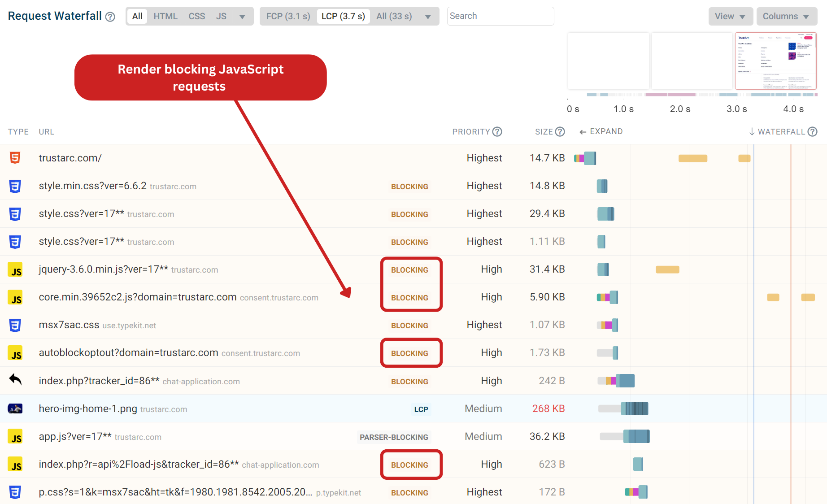Open the p.css?s=1&k=msx7sac request
827x504 pixels.
tap(413, 492)
